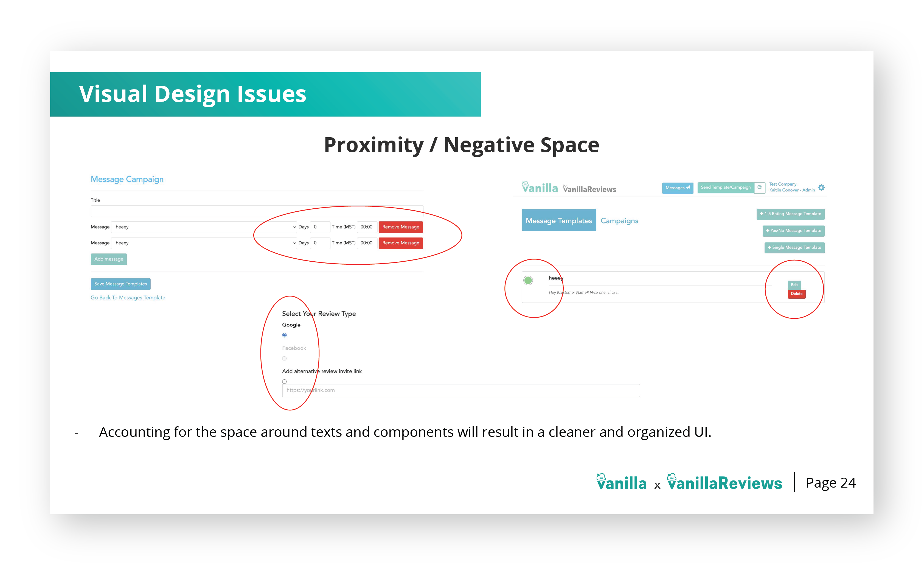Switch to the Message Templates tab
Screen dimensions: 924x565
point(558,220)
